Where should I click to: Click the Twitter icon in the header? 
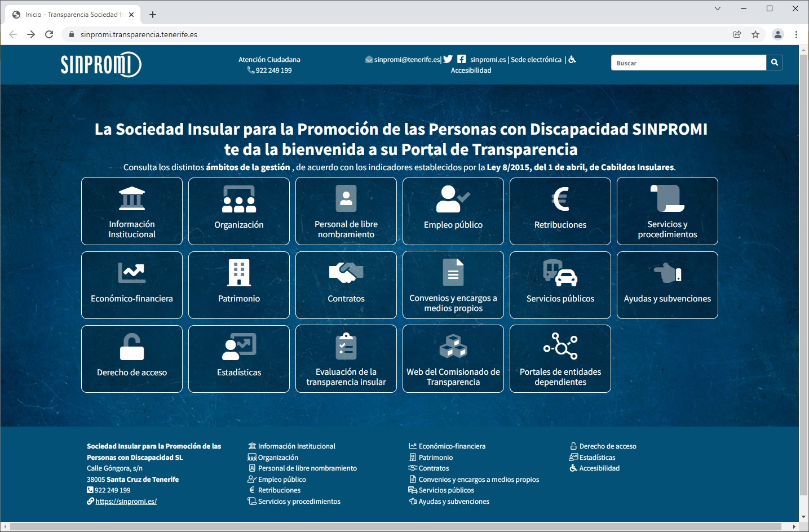pos(448,59)
